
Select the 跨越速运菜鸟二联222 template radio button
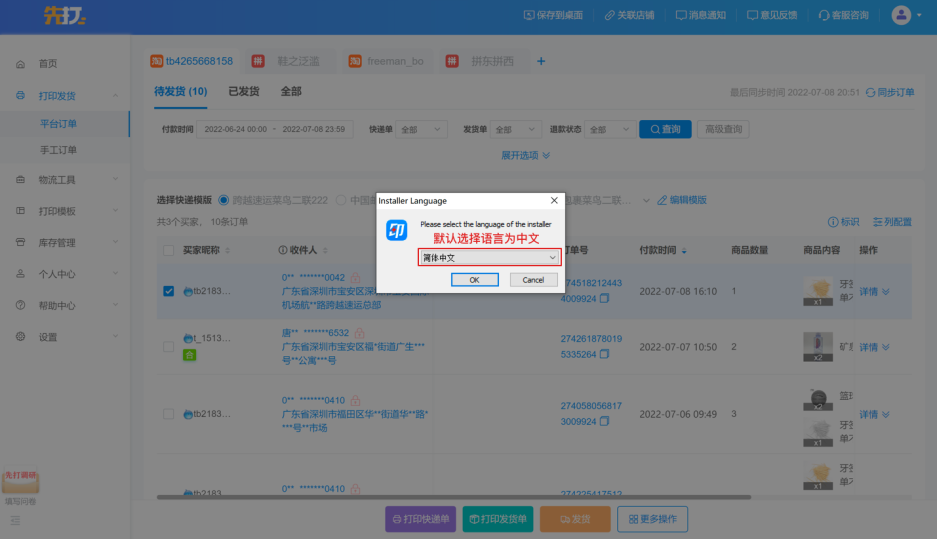223,200
